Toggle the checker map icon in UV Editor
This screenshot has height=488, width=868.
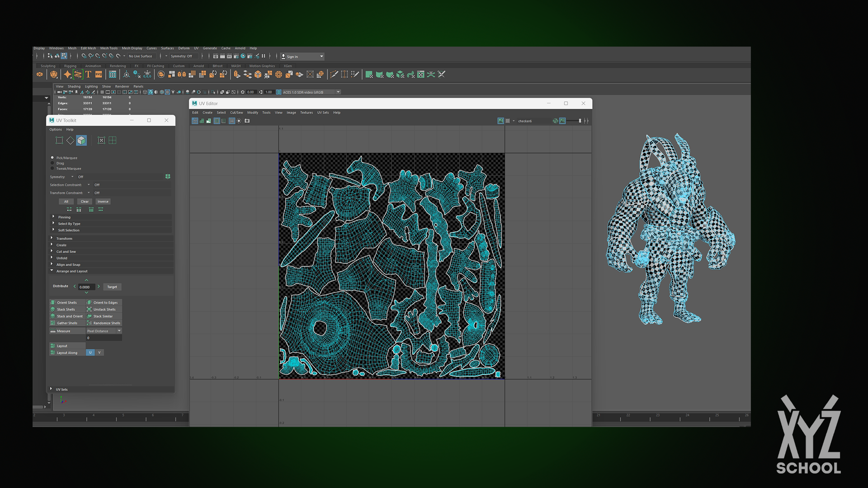click(x=507, y=121)
